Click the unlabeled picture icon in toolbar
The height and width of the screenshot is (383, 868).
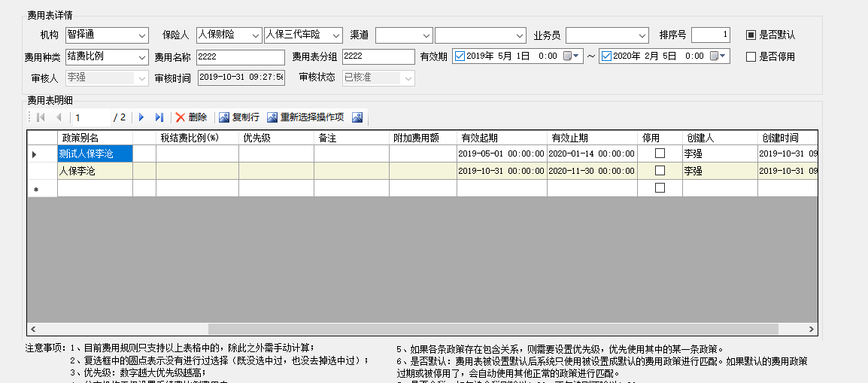357,117
